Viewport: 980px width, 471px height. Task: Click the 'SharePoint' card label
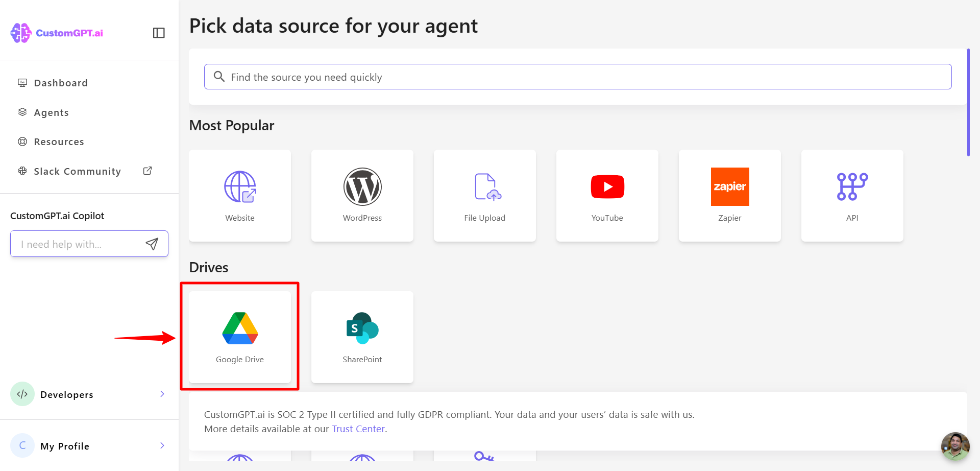pyautogui.click(x=362, y=359)
